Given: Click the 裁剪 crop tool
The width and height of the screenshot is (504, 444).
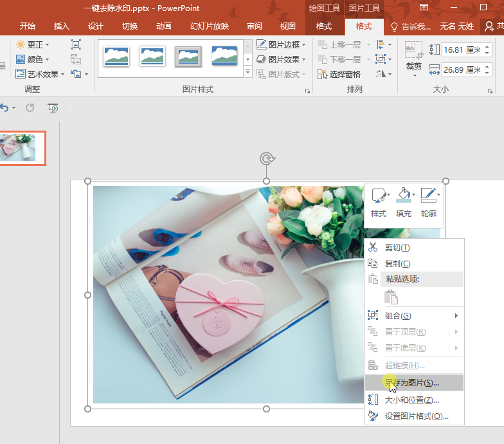Looking at the screenshot, I should pyautogui.click(x=414, y=55).
